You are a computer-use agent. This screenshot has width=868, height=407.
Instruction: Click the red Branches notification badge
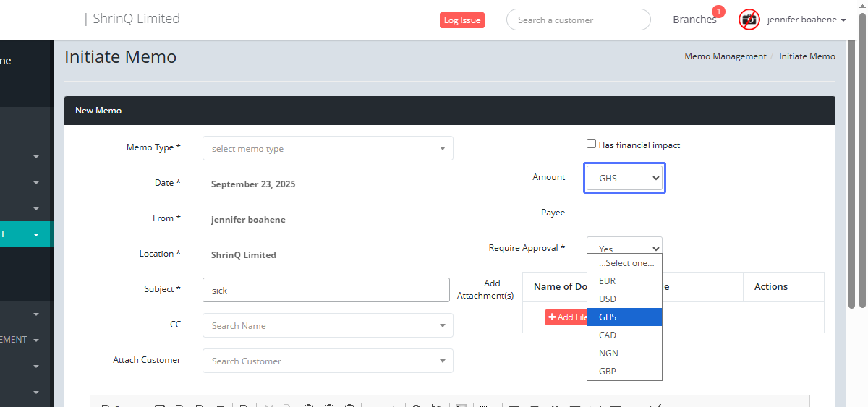718,12
